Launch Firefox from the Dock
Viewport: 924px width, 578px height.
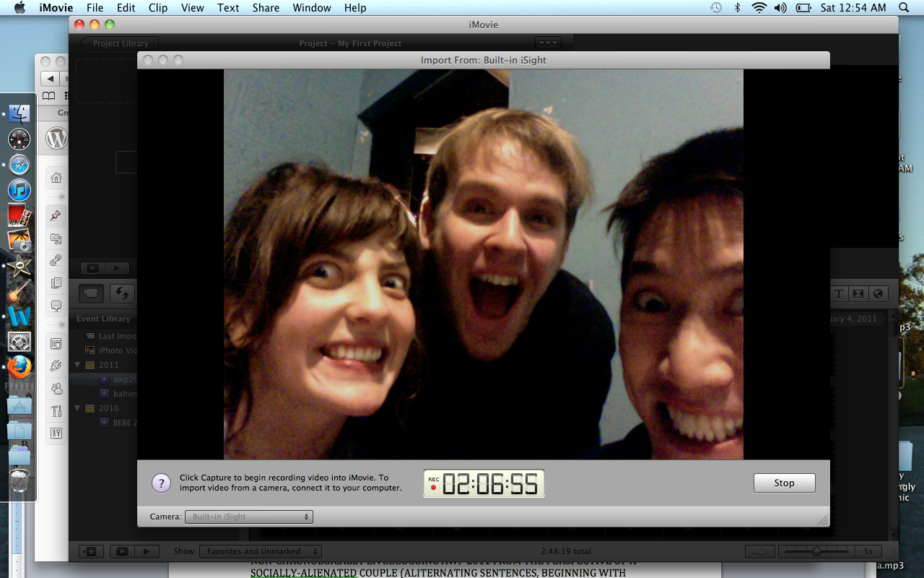[19, 367]
